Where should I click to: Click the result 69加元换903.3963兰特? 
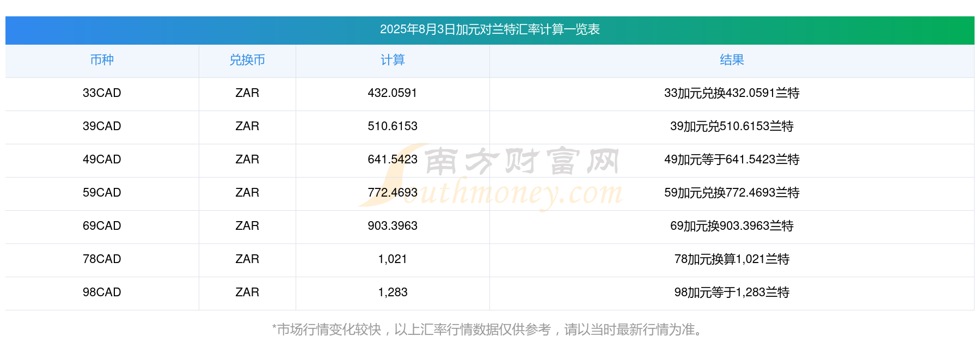point(732,226)
